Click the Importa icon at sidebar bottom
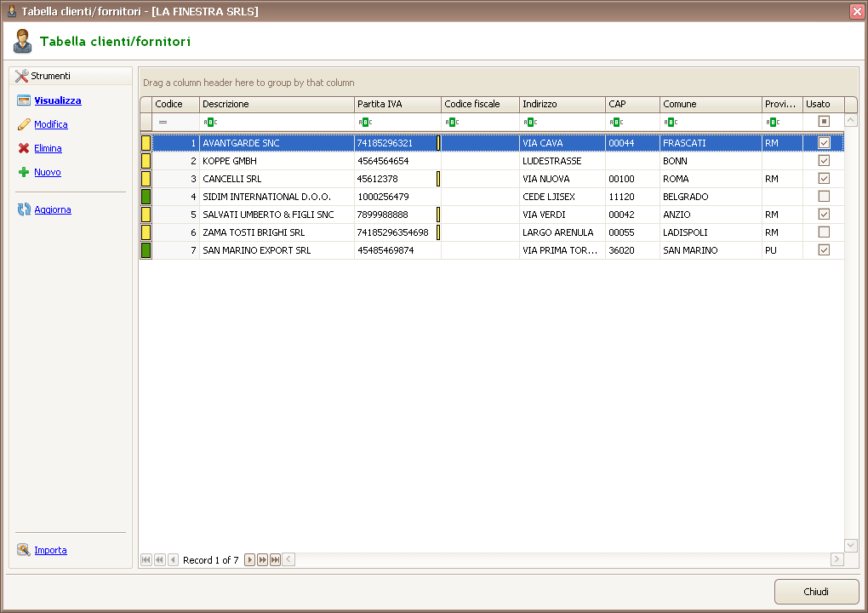 click(x=24, y=550)
